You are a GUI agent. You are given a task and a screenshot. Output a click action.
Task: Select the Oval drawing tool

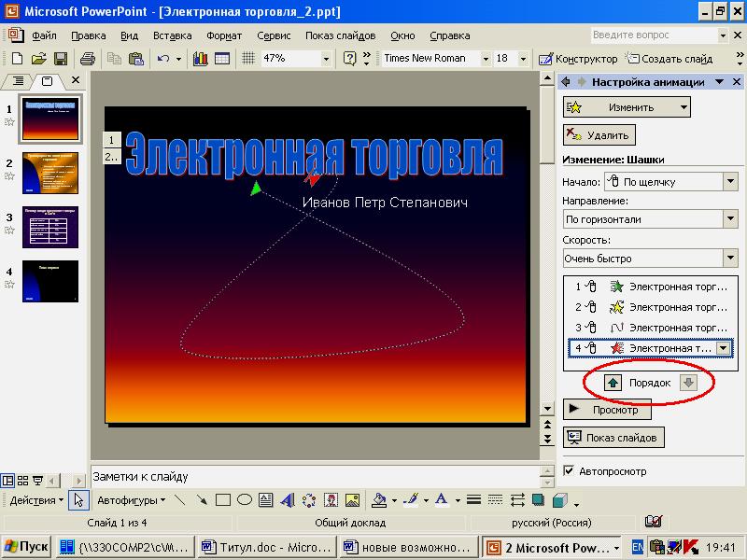tap(245, 500)
